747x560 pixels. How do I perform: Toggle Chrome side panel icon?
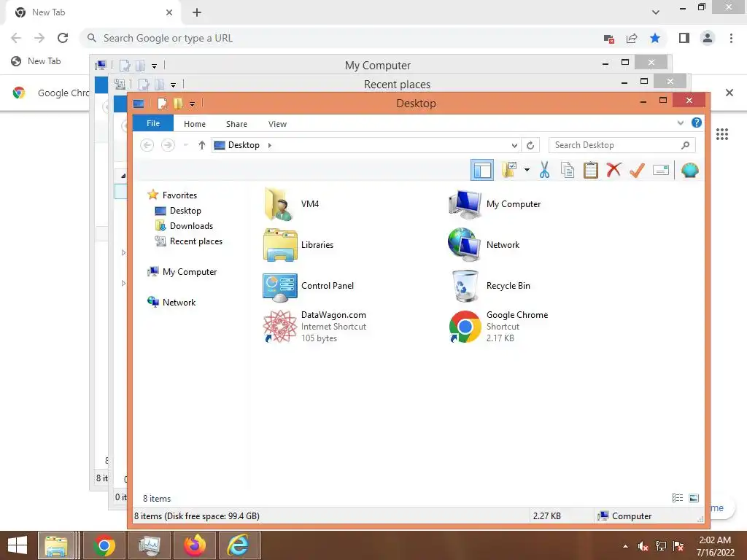(684, 38)
